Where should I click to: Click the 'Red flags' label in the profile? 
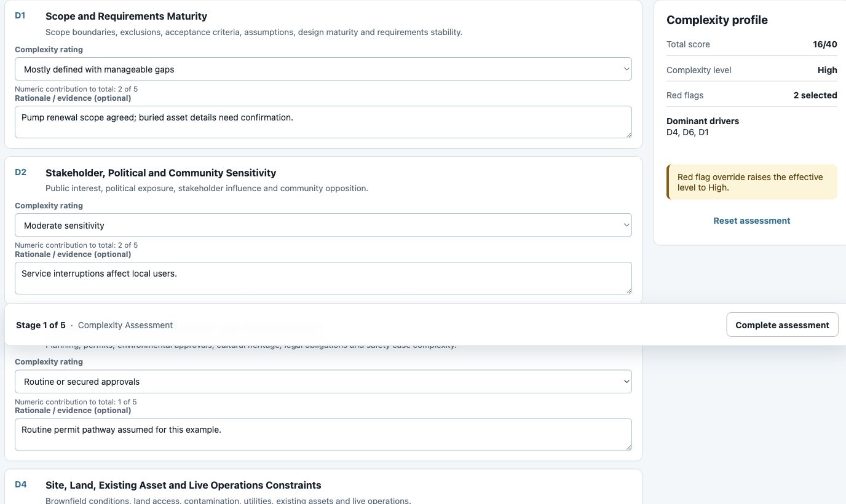(x=685, y=95)
